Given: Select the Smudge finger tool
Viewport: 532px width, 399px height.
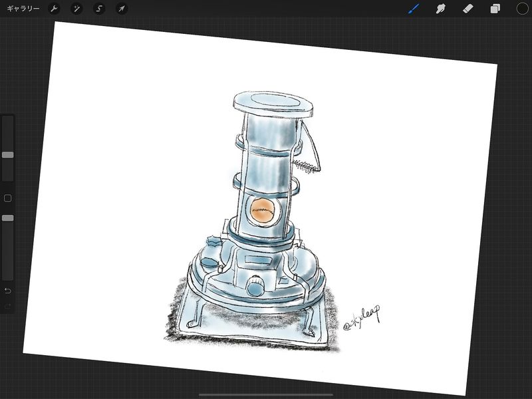Looking at the screenshot, I should 440,9.
